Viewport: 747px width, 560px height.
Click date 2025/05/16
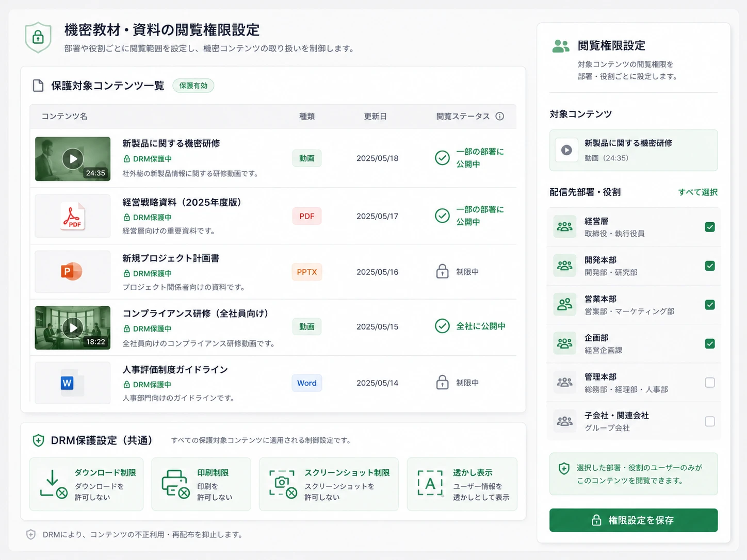point(378,272)
